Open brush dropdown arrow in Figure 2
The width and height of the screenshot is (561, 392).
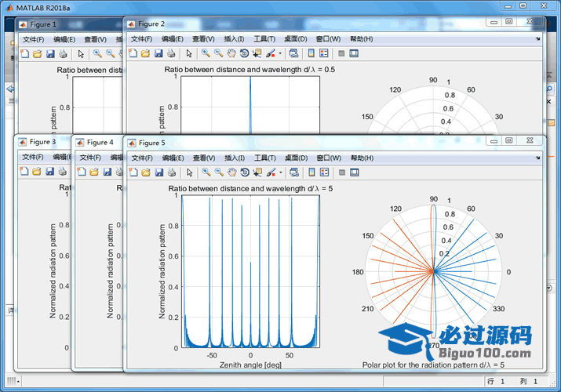point(280,53)
